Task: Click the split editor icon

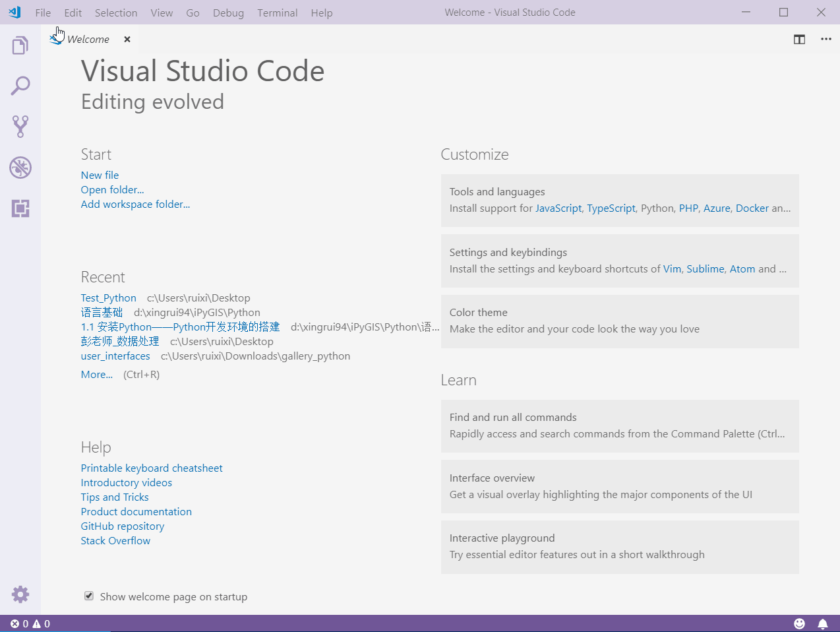Action: (799, 40)
